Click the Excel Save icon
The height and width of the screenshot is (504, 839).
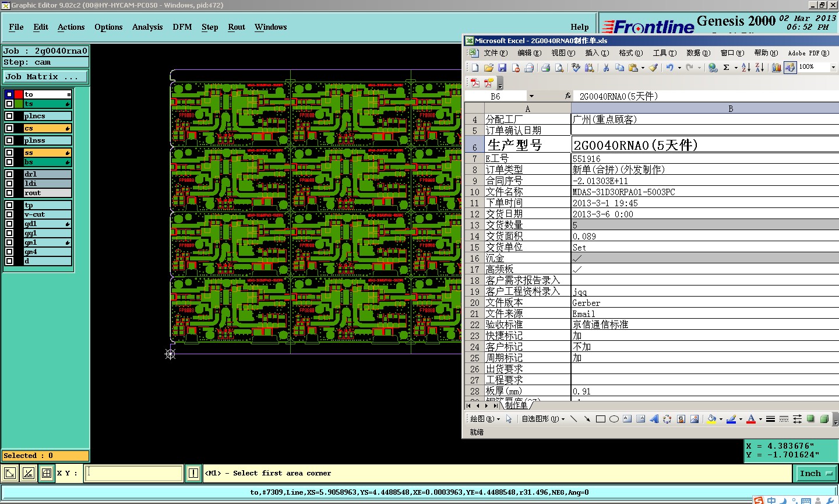tap(502, 68)
